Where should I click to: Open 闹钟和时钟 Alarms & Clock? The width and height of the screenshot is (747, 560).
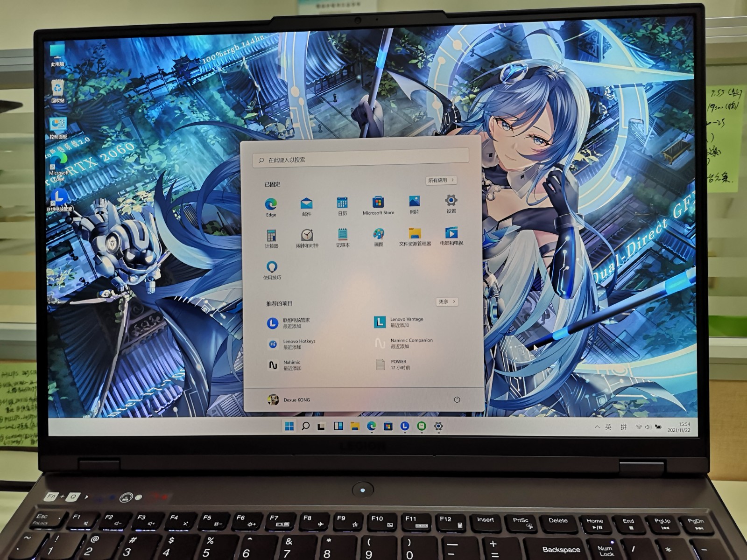[x=307, y=238]
